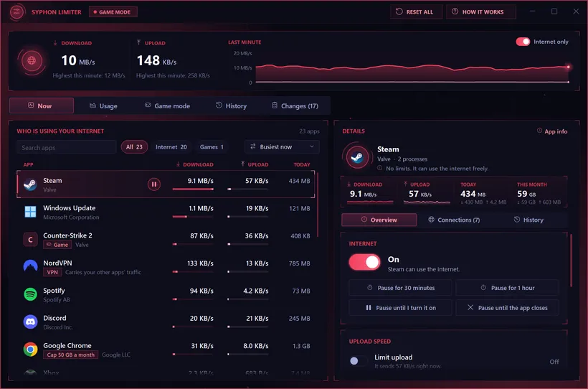Viewport: 588px width, 389px height.
Task: Select the Google Chrome row name
Action: point(67,345)
